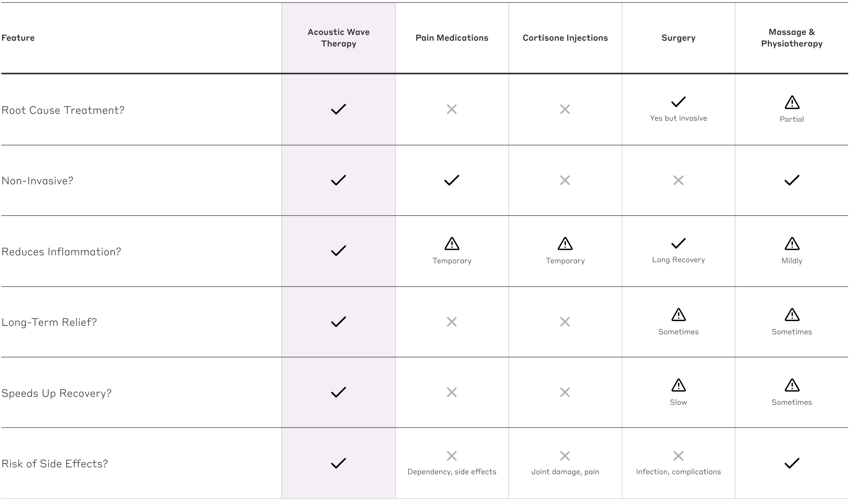Click the X icon above "Dependency, side effects"
The image size is (850, 504).
[452, 456]
